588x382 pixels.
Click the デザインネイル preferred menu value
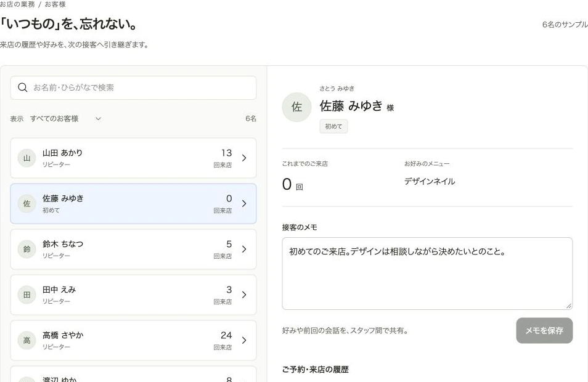click(x=430, y=181)
